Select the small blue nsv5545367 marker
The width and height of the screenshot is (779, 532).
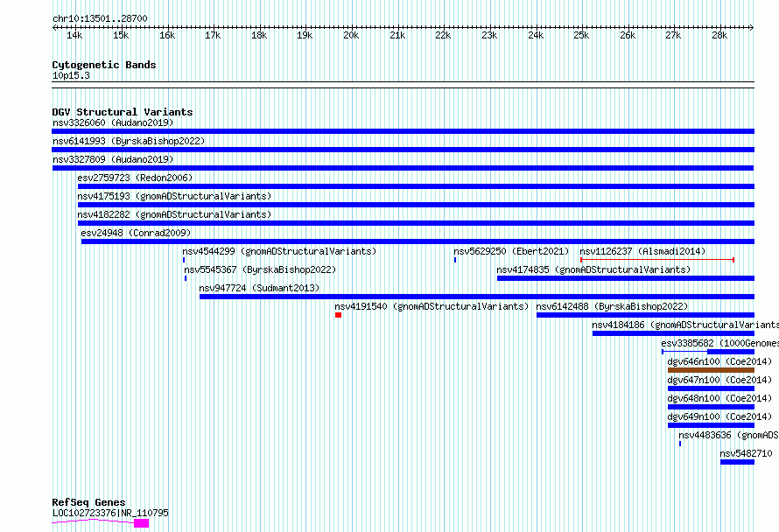[x=186, y=278]
